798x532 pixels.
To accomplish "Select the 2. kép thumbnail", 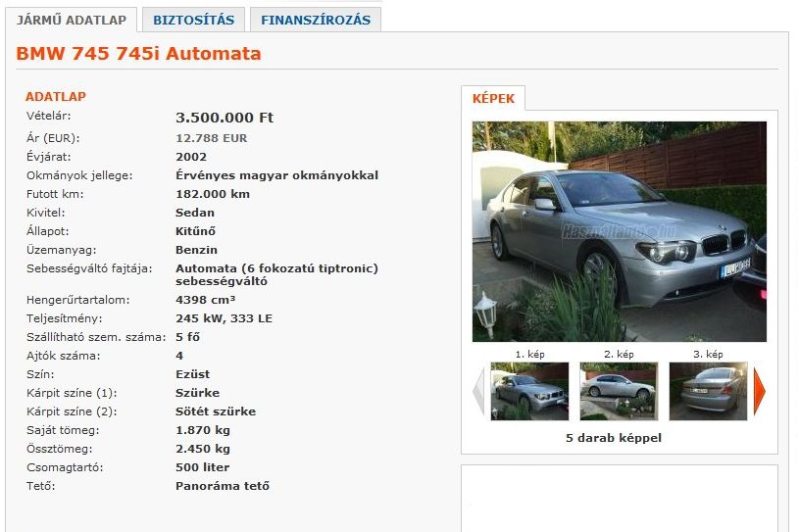I will (619, 391).
